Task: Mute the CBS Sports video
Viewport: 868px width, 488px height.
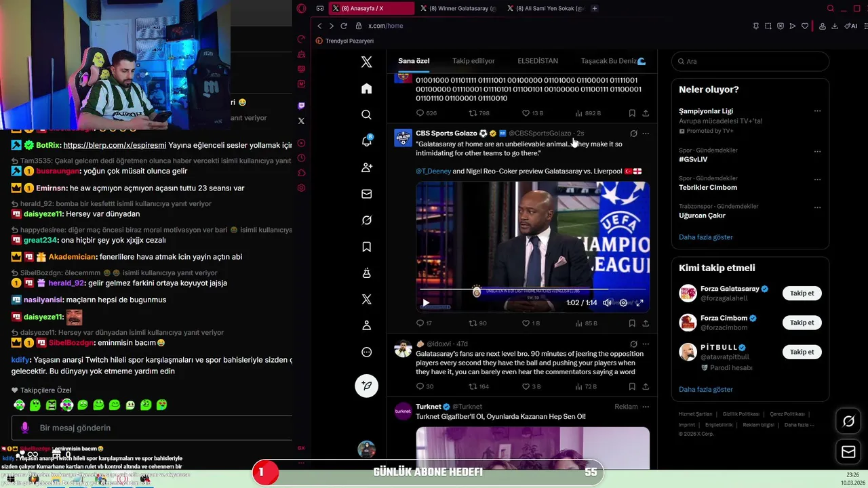Action: tap(607, 303)
